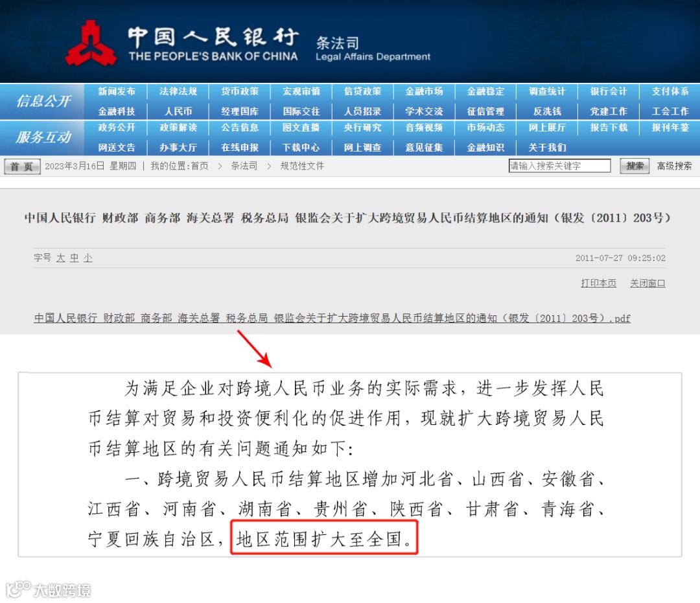The height and width of the screenshot is (603, 700).
Task: Open 关于我们 page
Action: coord(547,147)
